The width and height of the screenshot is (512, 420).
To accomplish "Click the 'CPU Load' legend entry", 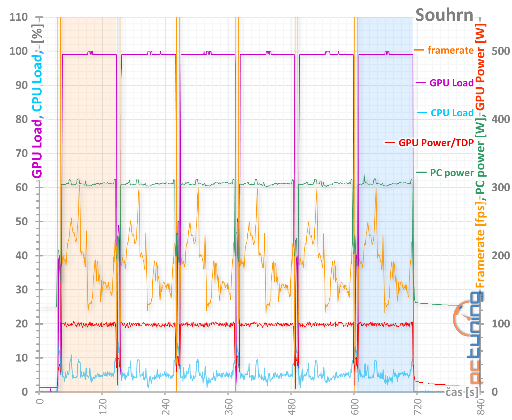I will click(452, 113).
